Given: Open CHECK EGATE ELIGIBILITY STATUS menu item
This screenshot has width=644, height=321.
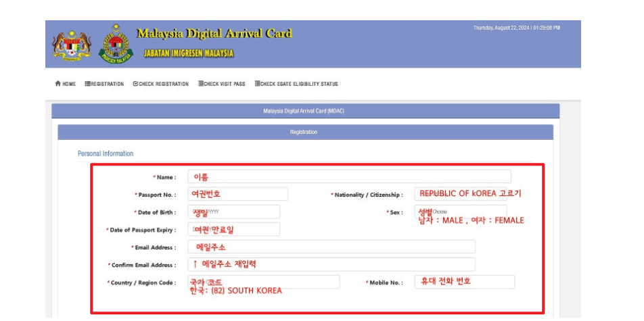Looking at the screenshot, I should click(296, 84).
